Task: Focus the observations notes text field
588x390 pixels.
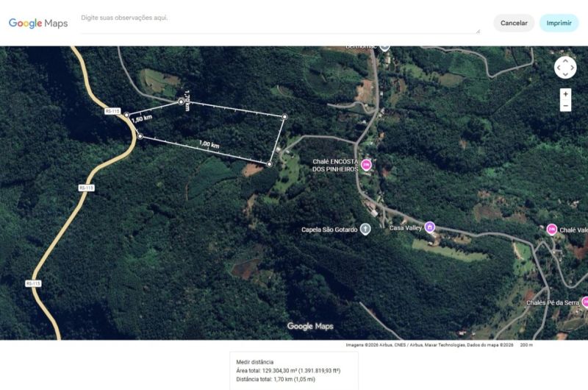Action: point(280,24)
